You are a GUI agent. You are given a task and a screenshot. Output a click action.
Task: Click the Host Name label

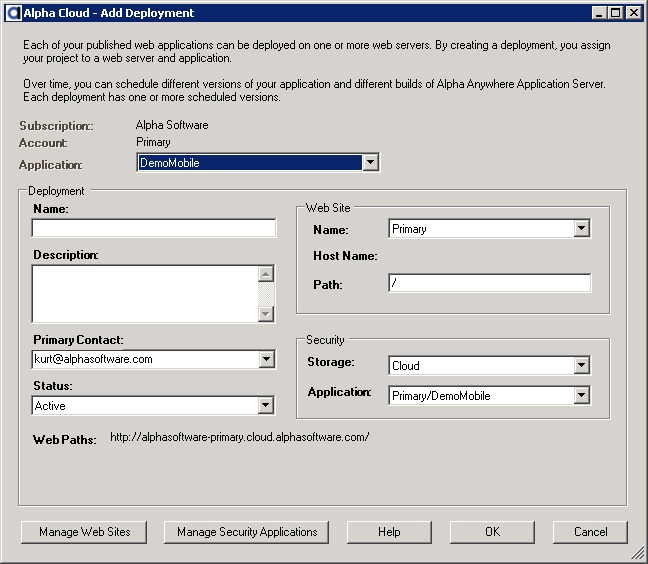(345, 256)
